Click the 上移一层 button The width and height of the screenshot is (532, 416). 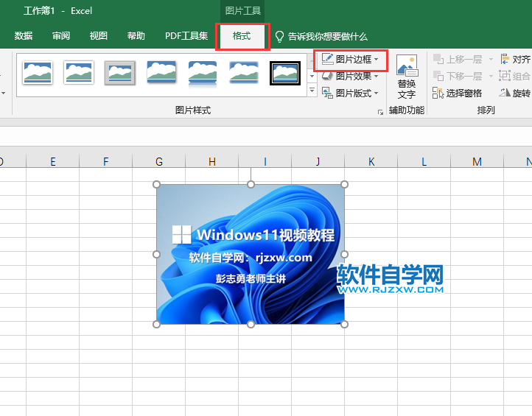tap(458, 60)
